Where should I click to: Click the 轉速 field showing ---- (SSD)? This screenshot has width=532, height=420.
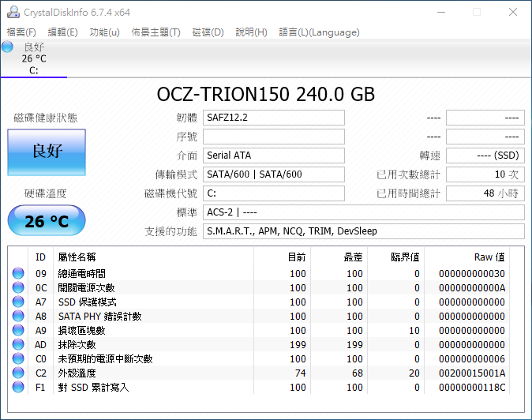pyautogui.click(x=485, y=156)
